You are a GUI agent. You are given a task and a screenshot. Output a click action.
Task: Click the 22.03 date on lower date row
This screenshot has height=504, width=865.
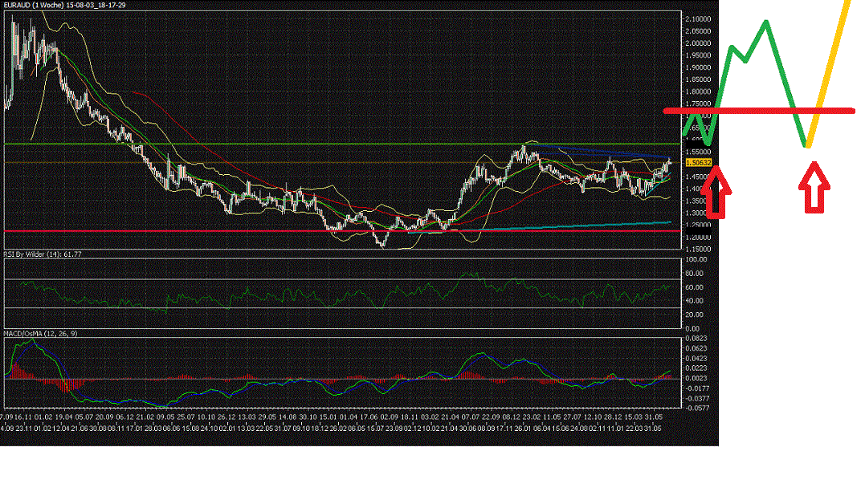point(634,429)
